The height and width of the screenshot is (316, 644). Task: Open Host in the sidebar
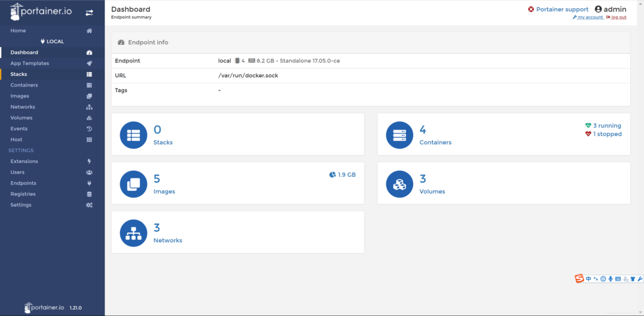pos(16,140)
